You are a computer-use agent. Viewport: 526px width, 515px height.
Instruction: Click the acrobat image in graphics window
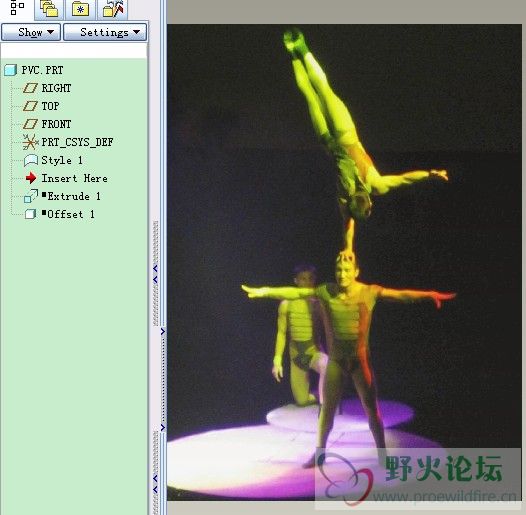pos(344,262)
